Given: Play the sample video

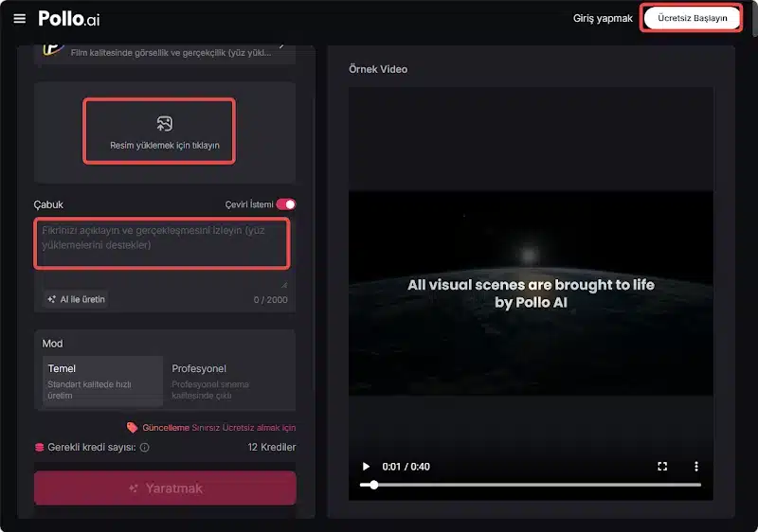Looking at the screenshot, I should click(366, 467).
